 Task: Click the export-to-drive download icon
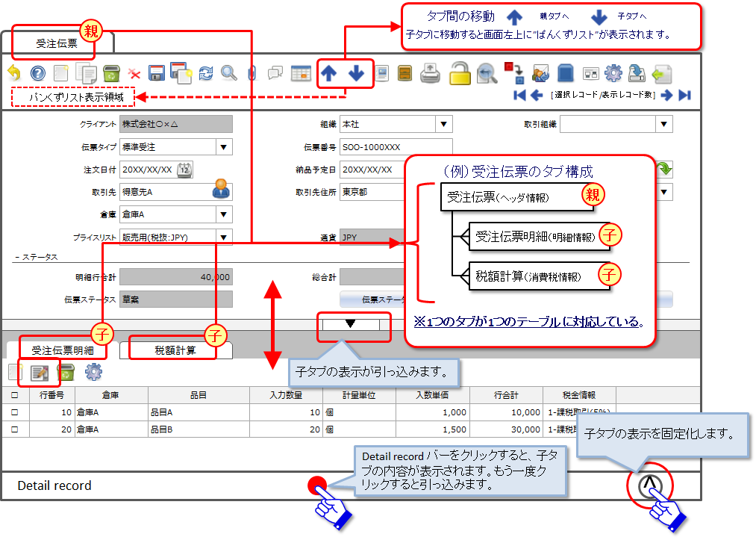[637, 73]
